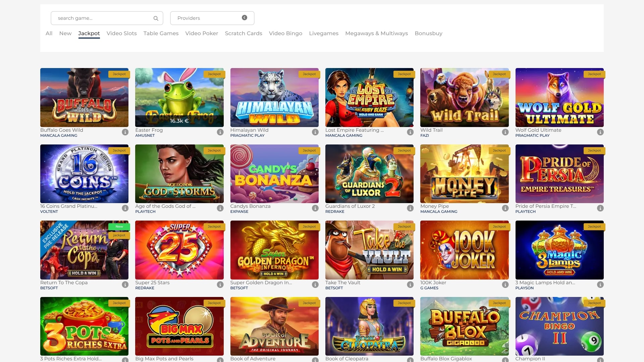Open the Book of Cleopatra game
The width and height of the screenshot is (644, 362).
[369, 326]
